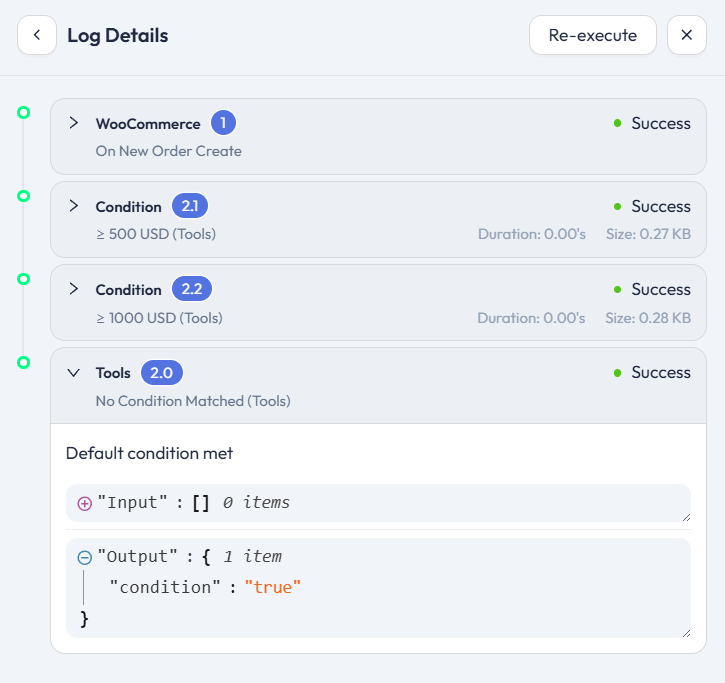Collapse the Tools 2.0 step
The height and width of the screenshot is (683, 725).
73,372
